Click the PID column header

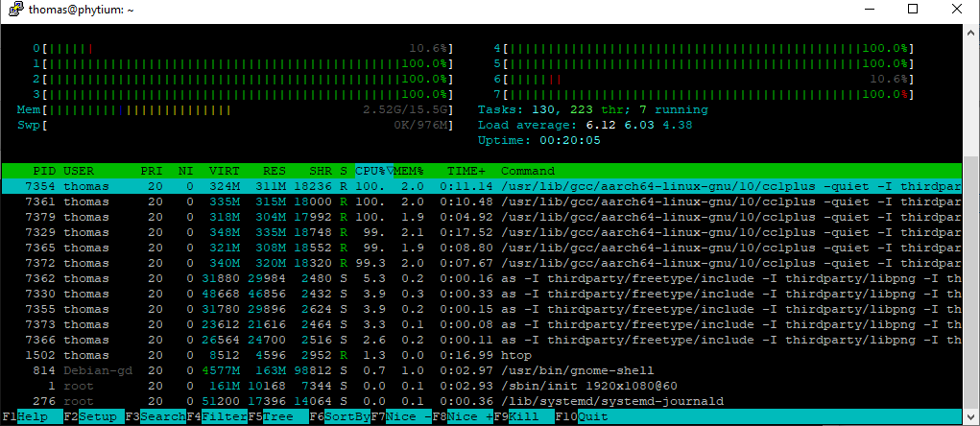pos(44,170)
